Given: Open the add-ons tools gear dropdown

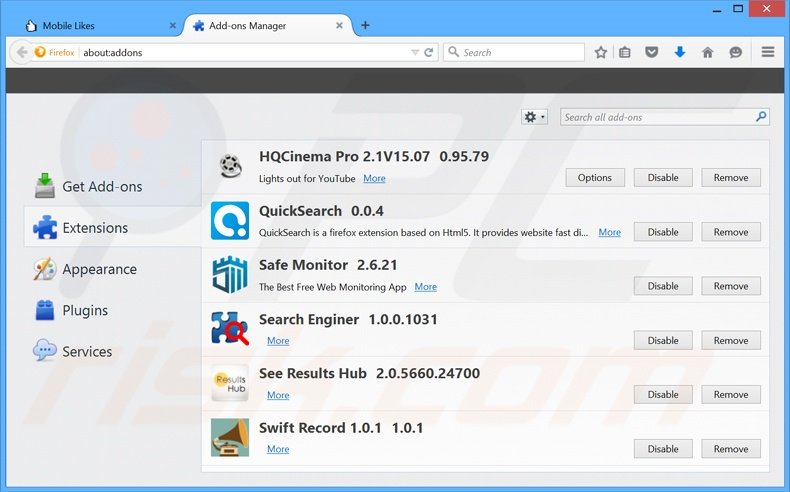Looking at the screenshot, I should [535, 117].
